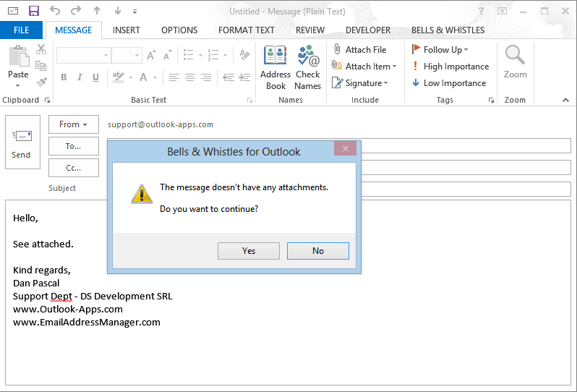Click the Cc... button
Viewport: 577px width, 392px height.
click(x=74, y=168)
